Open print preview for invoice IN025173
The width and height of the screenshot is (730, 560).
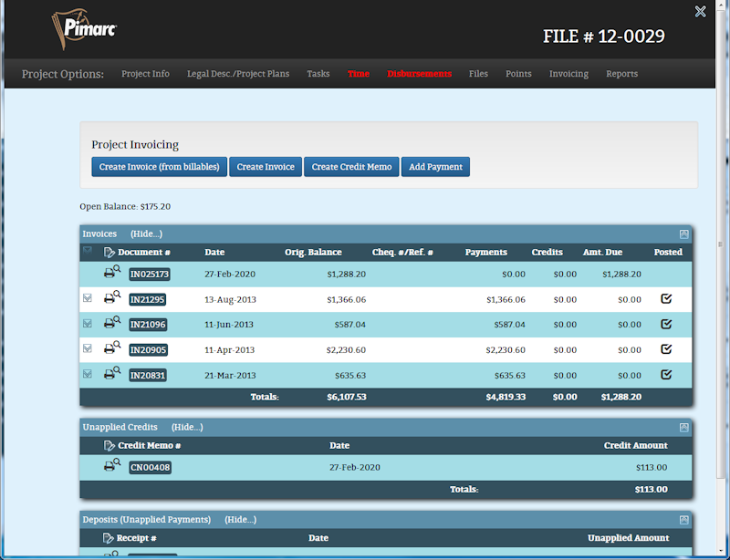coord(112,272)
